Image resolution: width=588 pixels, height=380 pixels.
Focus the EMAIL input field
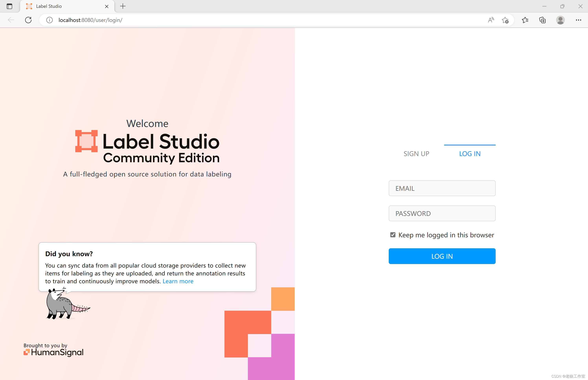point(442,188)
